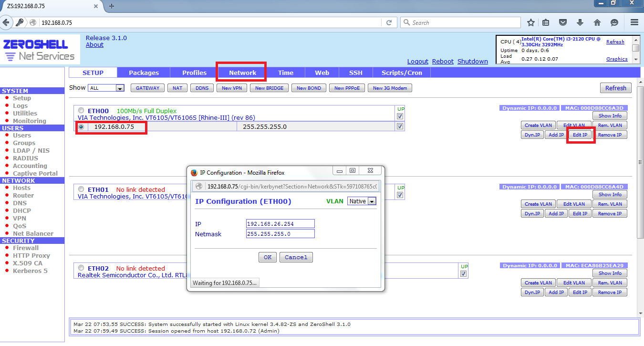Open the VLAN Native dropdown in dialog
Image resolution: width=644 pixels, height=346 pixels.
[x=362, y=201]
